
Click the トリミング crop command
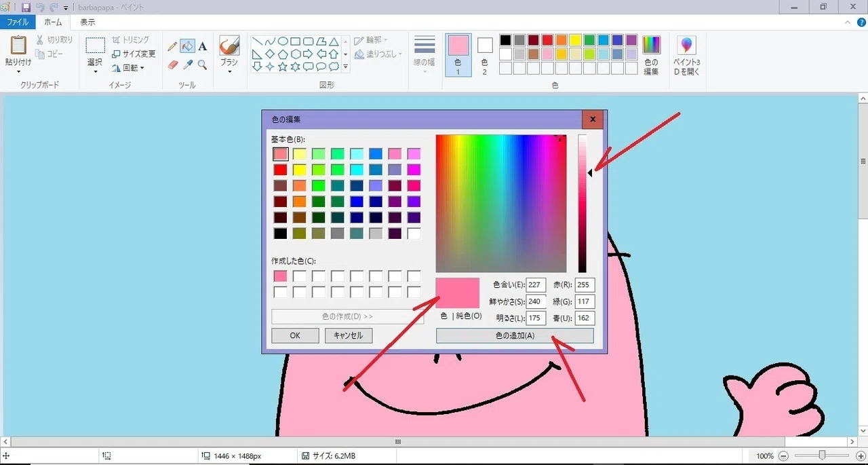[131, 40]
